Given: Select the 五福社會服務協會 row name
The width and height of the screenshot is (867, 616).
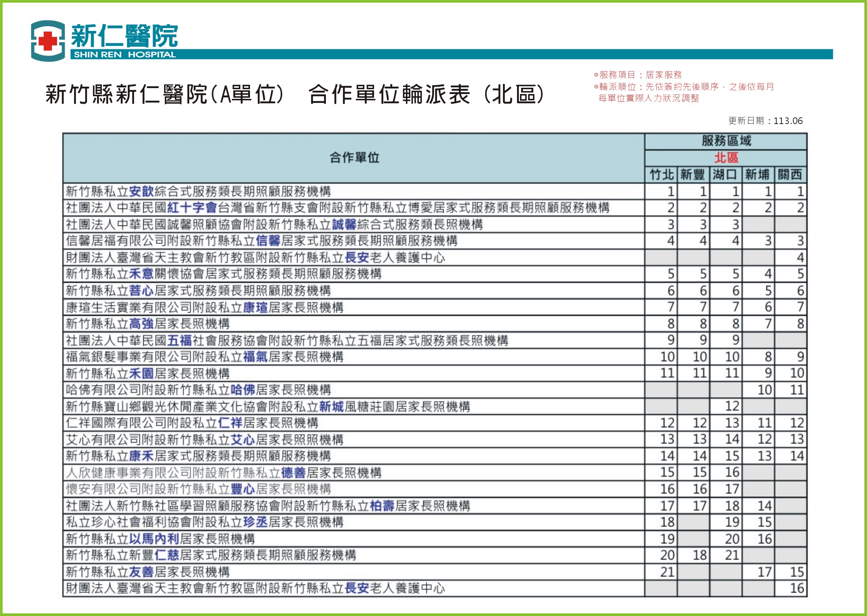Looking at the screenshot, I should pyautogui.click(x=287, y=340).
